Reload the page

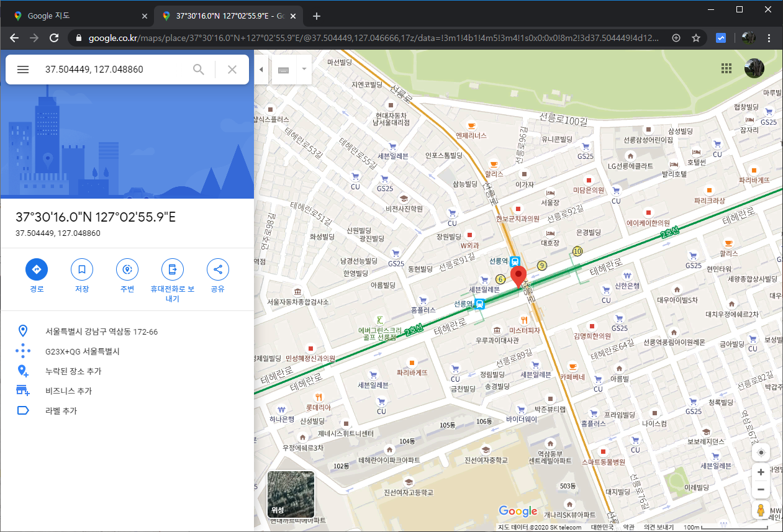[x=54, y=38]
